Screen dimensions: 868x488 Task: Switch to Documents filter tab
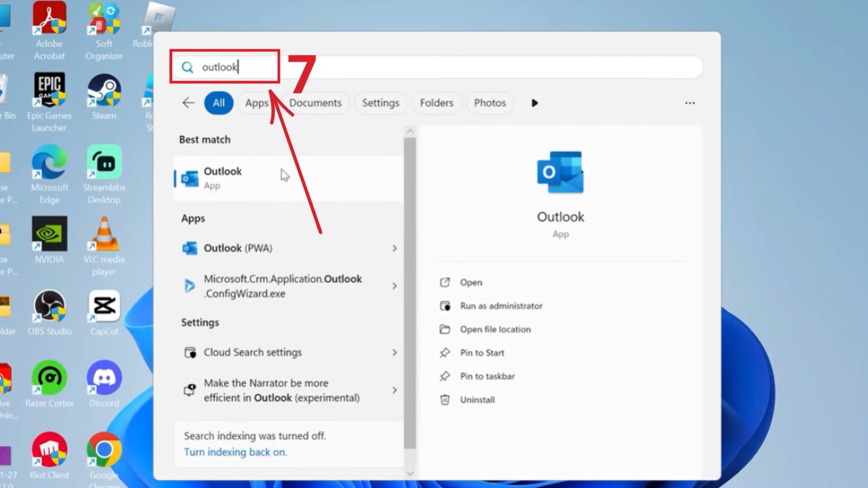tap(315, 103)
